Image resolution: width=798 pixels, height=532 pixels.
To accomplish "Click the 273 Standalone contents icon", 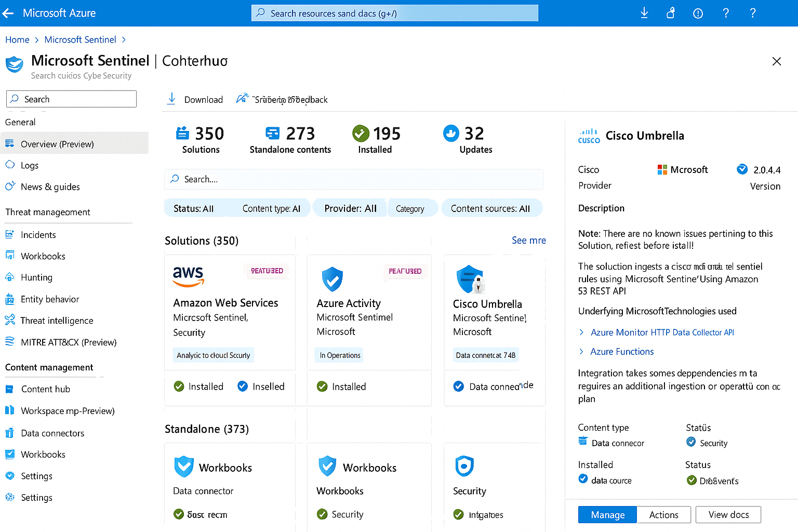I will pos(272,134).
